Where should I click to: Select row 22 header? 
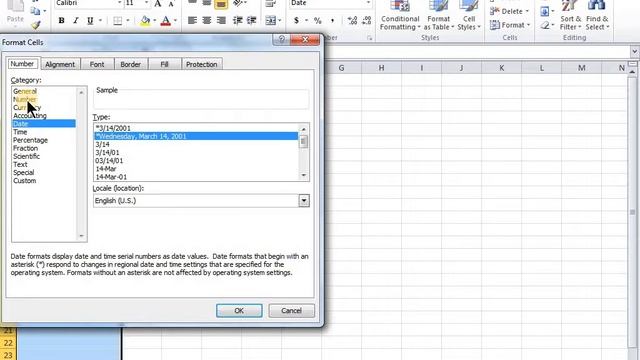click(x=8, y=343)
